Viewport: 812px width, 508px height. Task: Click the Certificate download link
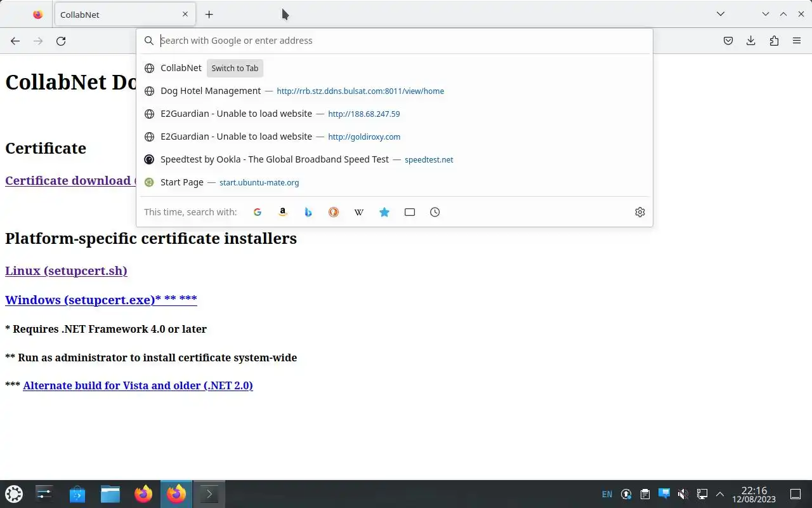[70, 180]
